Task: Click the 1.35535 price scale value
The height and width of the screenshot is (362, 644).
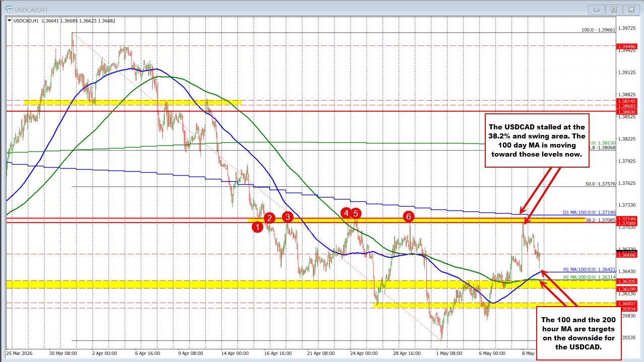Action: (628, 338)
